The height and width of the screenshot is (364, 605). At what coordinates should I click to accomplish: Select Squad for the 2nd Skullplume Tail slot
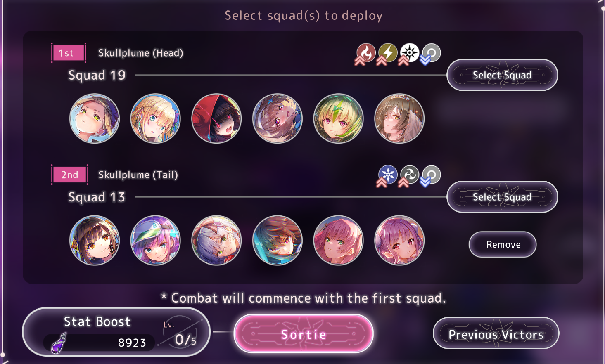[x=502, y=197]
